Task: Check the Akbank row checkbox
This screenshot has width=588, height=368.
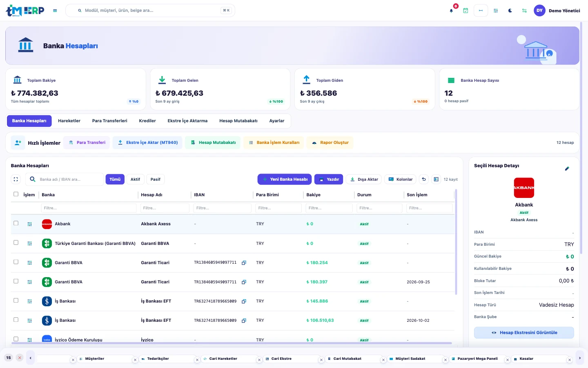Action: coord(16,223)
